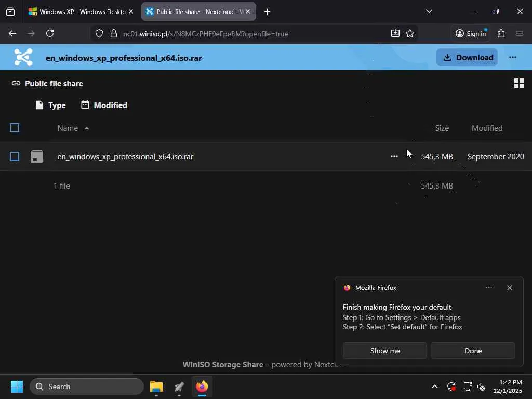Show hidden system tray icons
Image resolution: width=532 pixels, height=399 pixels.
[435, 387]
